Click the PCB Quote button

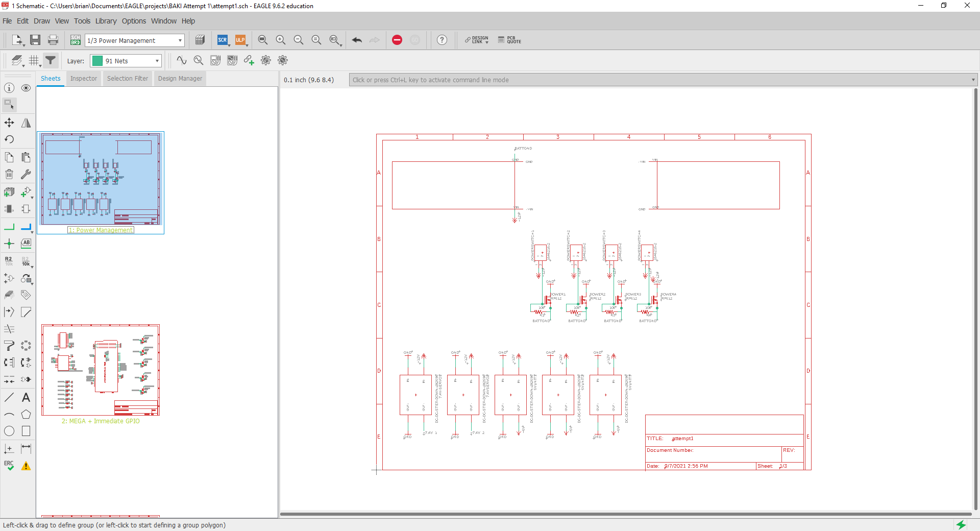click(x=509, y=40)
